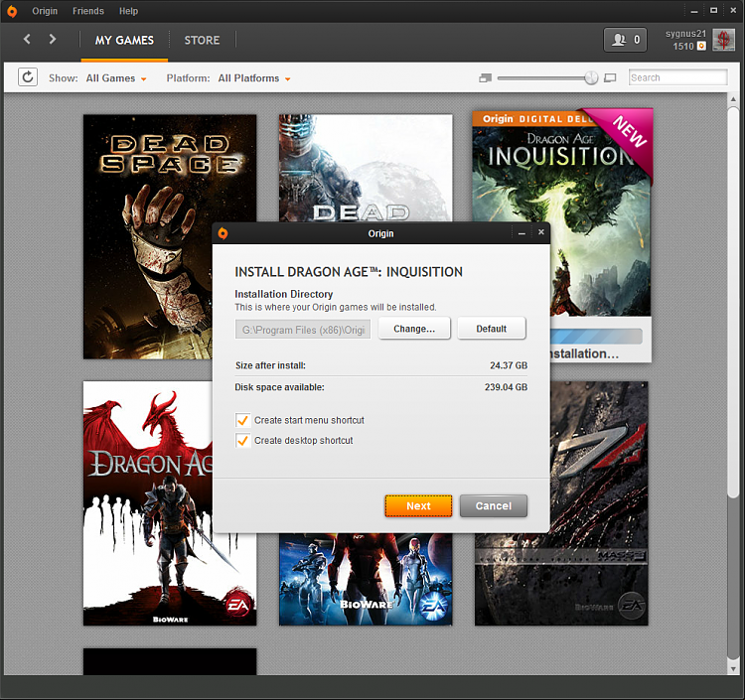Click Next to continue installation

click(418, 506)
